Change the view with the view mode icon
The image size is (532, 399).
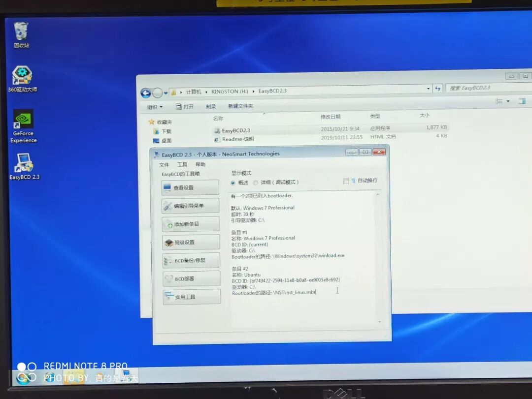tap(499, 101)
